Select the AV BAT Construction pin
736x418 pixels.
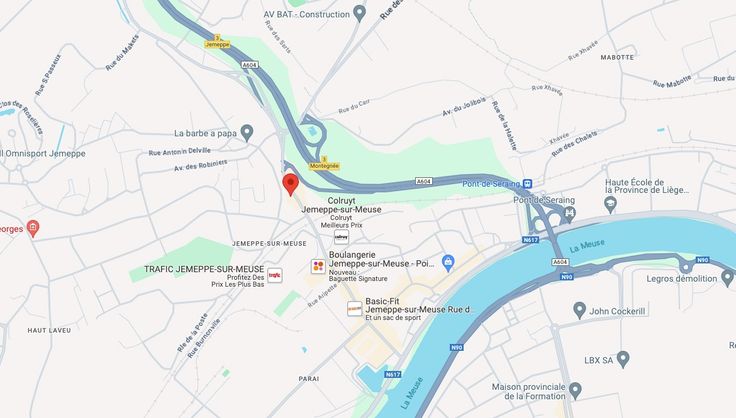pyautogui.click(x=359, y=14)
